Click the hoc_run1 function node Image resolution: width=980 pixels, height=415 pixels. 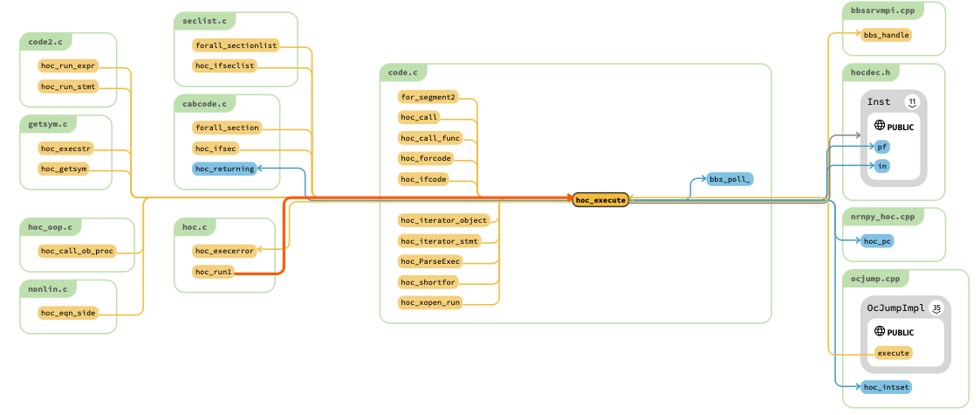pyautogui.click(x=214, y=272)
